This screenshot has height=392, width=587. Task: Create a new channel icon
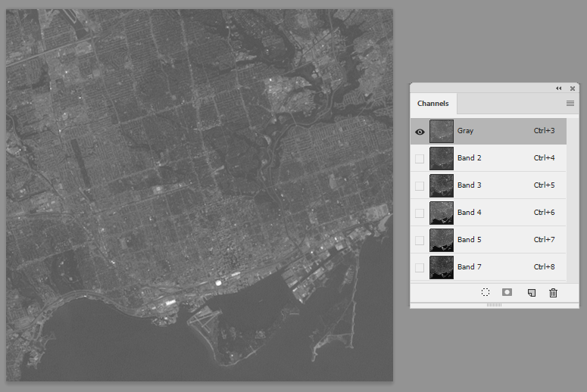(531, 293)
